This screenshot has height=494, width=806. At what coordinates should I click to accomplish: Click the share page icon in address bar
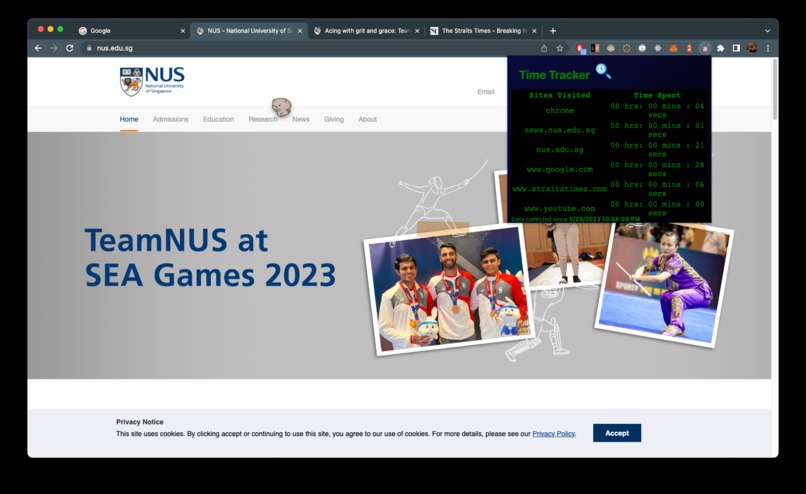(x=544, y=48)
